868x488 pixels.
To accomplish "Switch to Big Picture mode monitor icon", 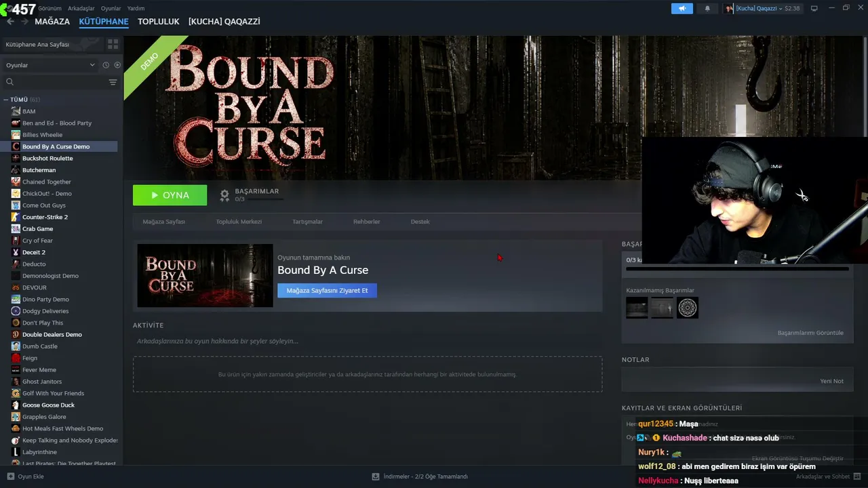I will tap(814, 8).
